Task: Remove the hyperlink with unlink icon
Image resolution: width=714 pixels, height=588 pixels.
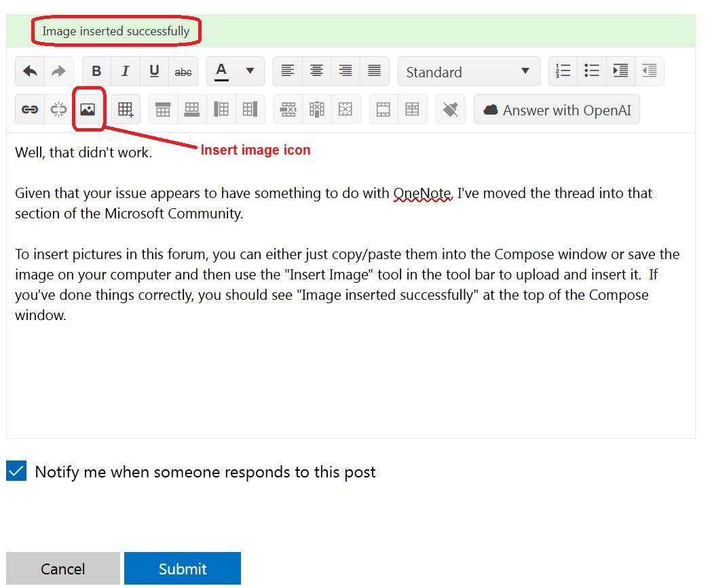Action: click(x=58, y=109)
